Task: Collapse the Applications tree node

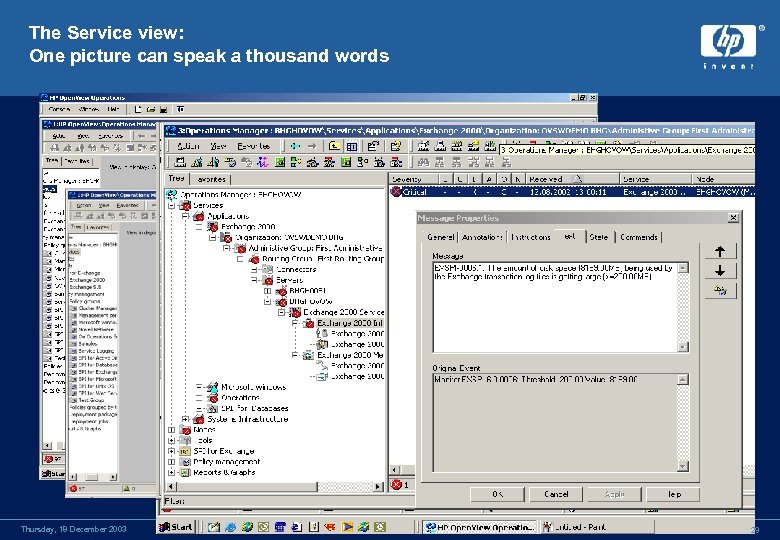Action: 185,216
